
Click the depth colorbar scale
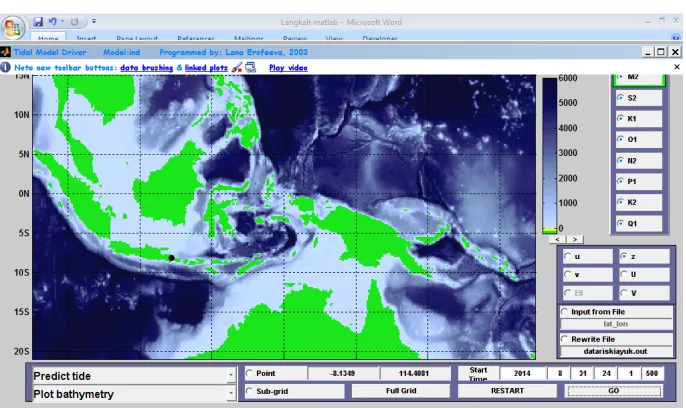click(x=550, y=155)
